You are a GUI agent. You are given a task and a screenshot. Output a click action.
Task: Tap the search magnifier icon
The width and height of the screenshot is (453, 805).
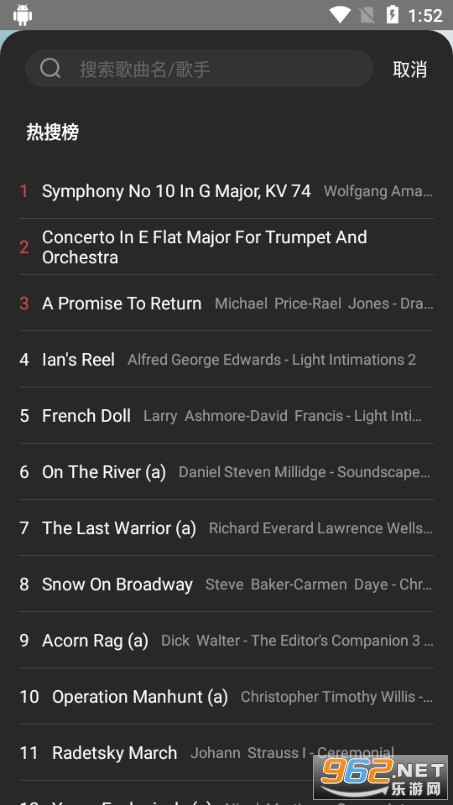(x=50, y=68)
